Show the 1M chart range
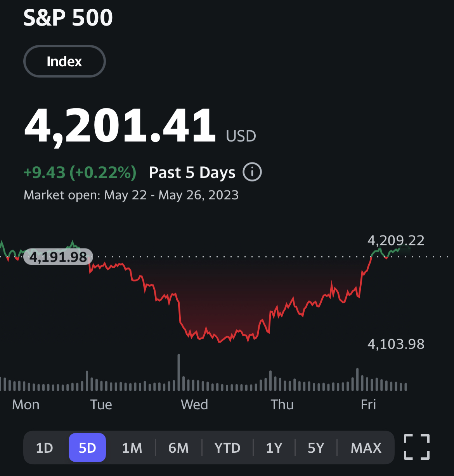Screen dimensions: 454x476 [x=132, y=448]
